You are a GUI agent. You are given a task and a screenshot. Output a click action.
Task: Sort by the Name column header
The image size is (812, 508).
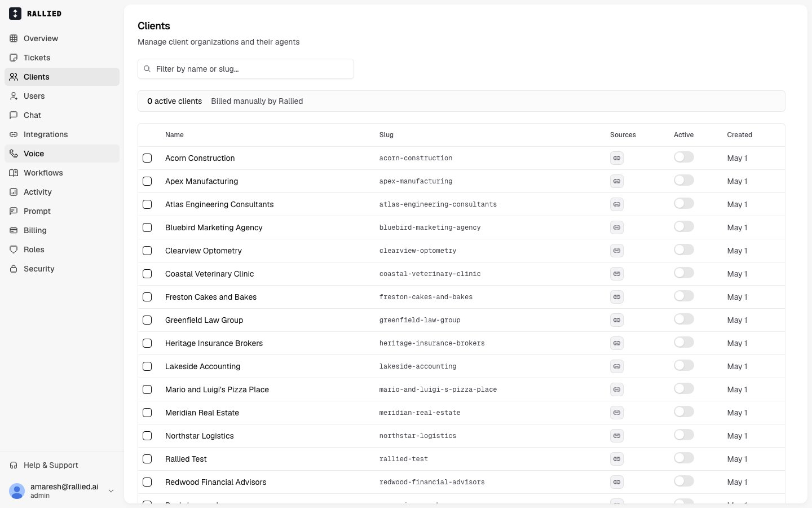pos(174,135)
